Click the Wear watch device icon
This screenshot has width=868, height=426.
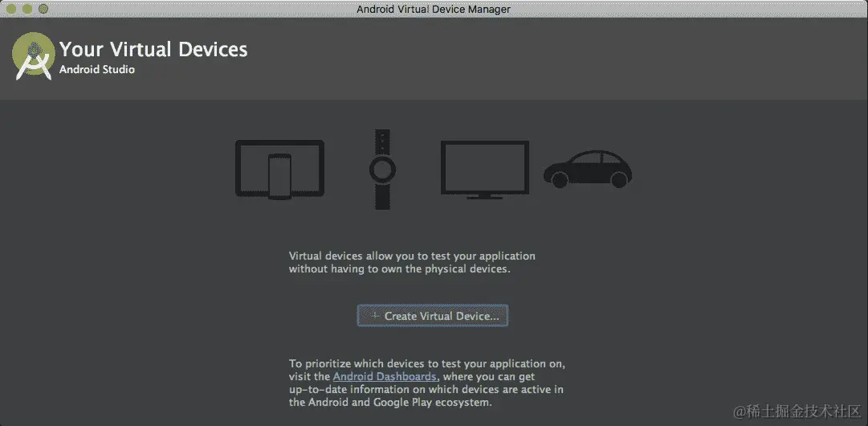click(x=382, y=169)
